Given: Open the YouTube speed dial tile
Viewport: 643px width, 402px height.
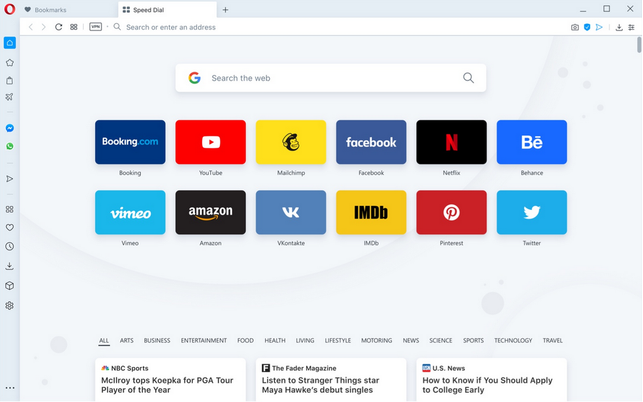Looking at the screenshot, I should [x=211, y=142].
